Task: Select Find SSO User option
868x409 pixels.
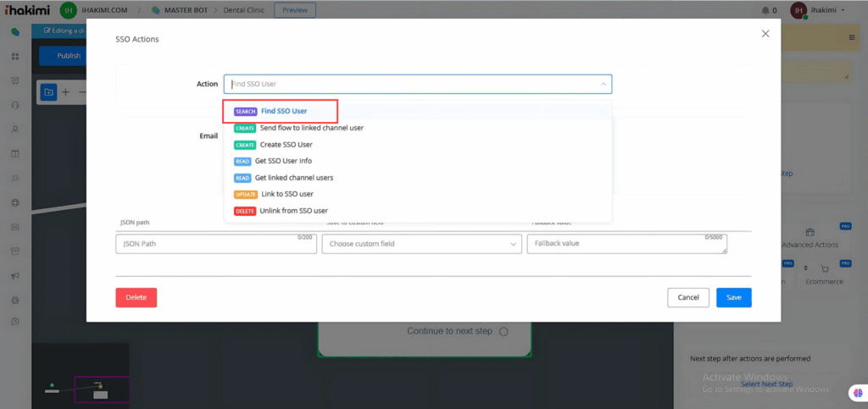Action: [x=284, y=111]
